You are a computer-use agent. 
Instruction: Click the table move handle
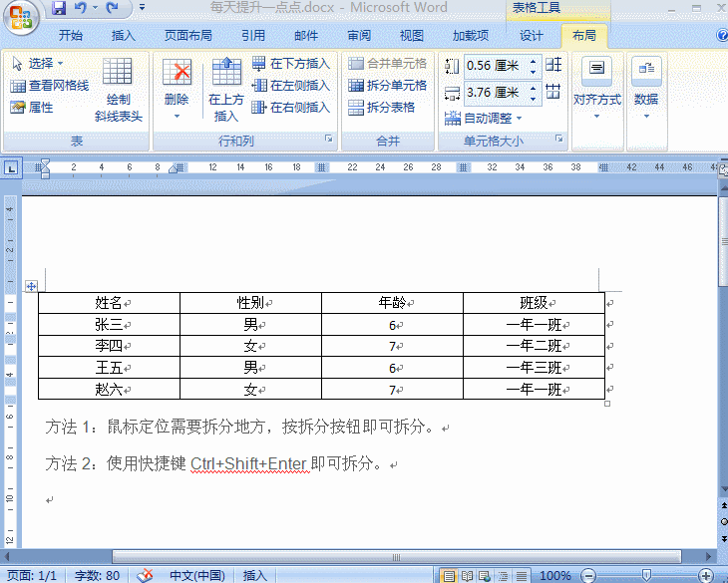[x=31, y=286]
